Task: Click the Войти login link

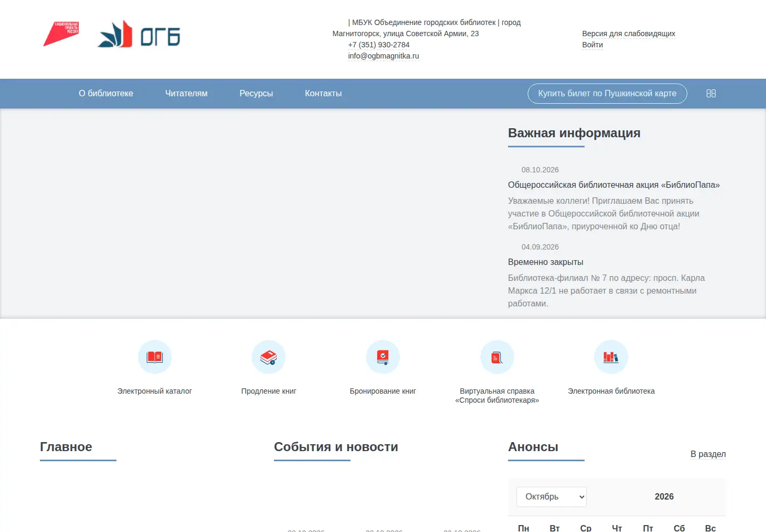Action: click(x=593, y=45)
